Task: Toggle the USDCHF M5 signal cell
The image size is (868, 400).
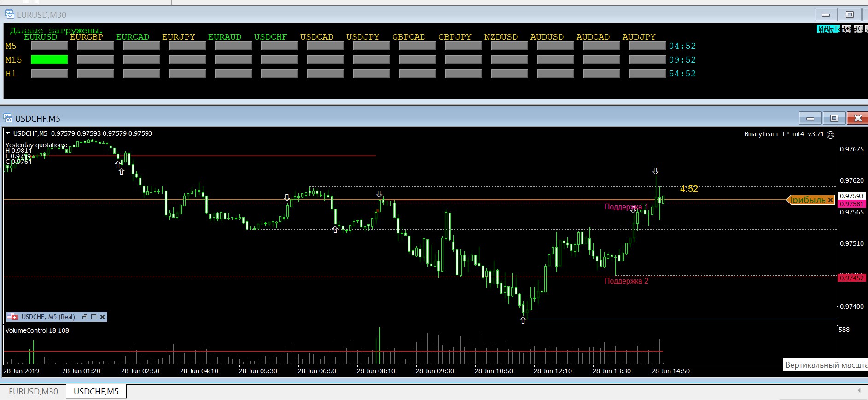Action: tap(279, 46)
